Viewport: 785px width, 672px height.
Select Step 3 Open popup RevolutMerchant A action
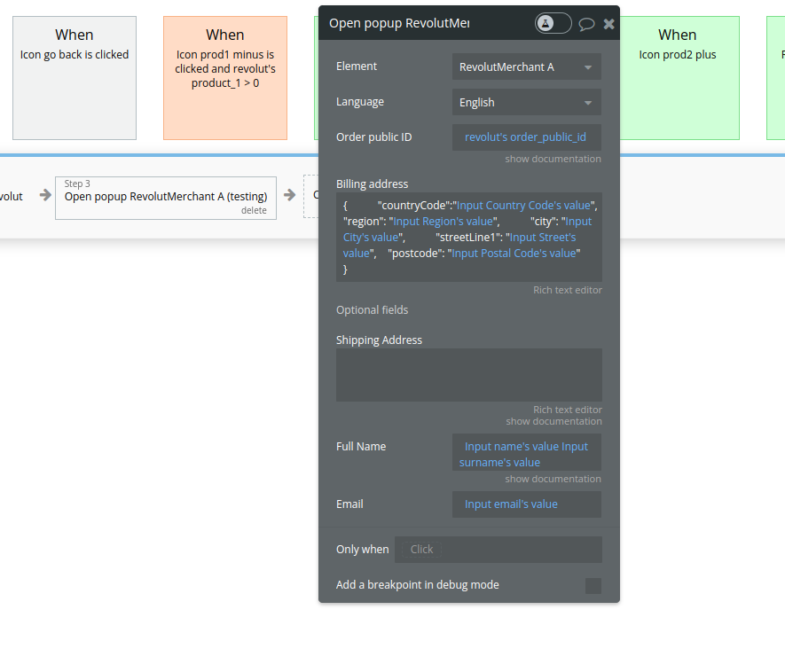pos(166,199)
